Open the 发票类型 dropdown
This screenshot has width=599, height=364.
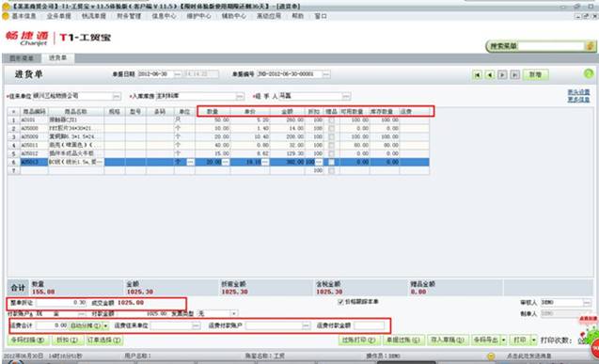tap(234, 313)
